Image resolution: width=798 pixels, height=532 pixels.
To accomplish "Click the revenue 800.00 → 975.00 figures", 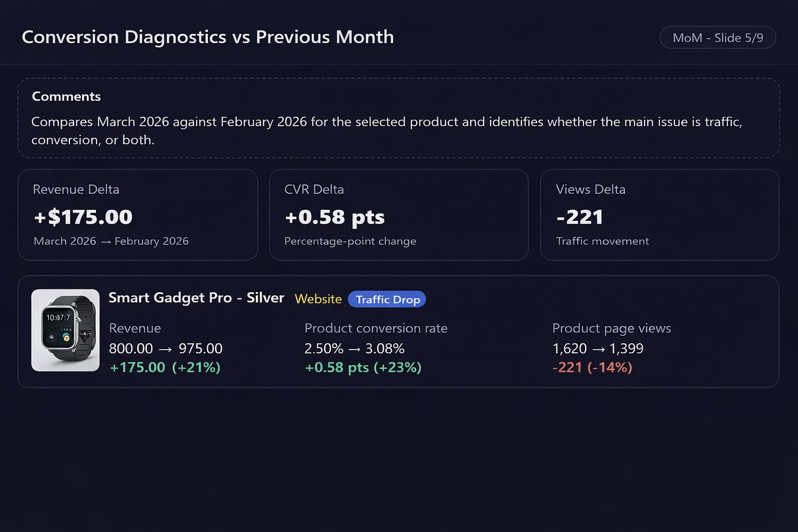I will [x=166, y=349].
